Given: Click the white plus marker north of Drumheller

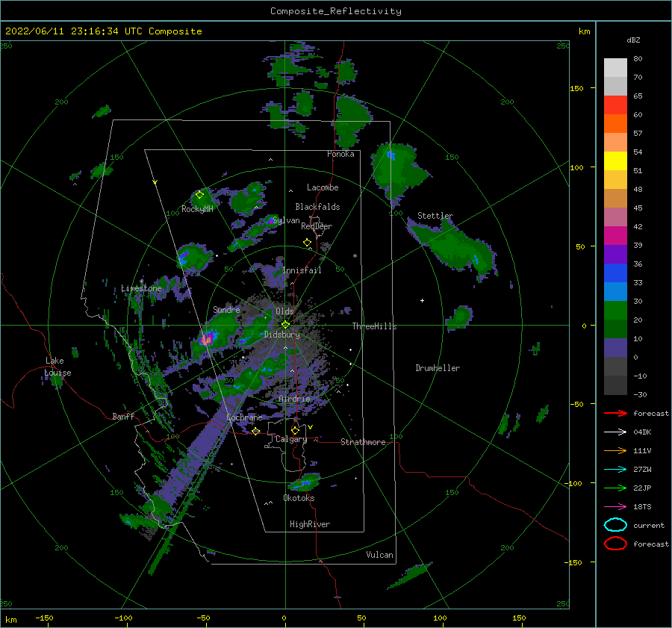Looking at the screenshot, I should pyautogui.click(x=422, y=300).
